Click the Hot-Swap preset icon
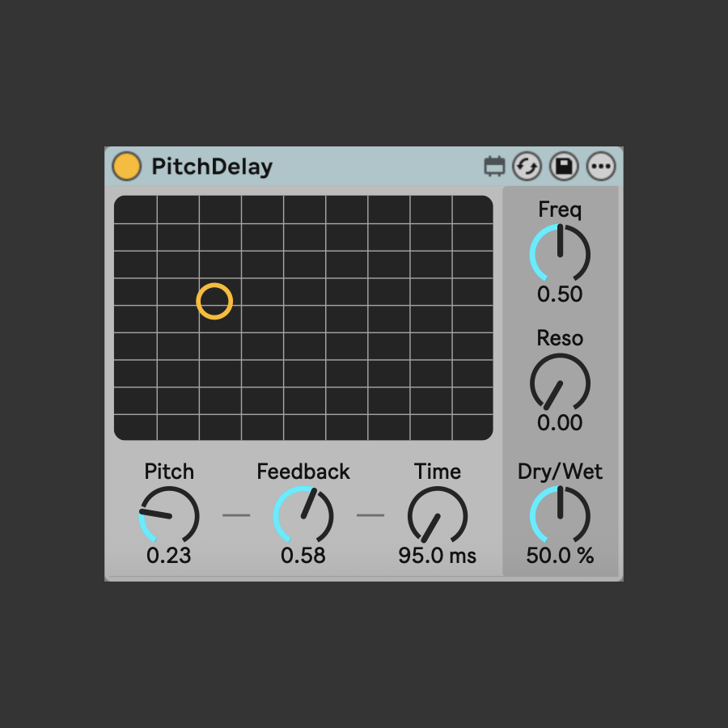728x728 pixels. pos(527,166)
